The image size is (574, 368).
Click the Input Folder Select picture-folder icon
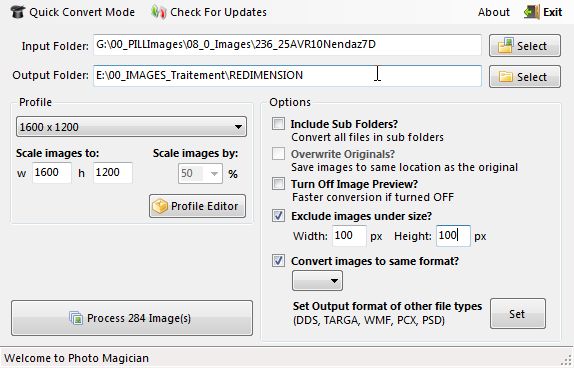click(506, 46)
